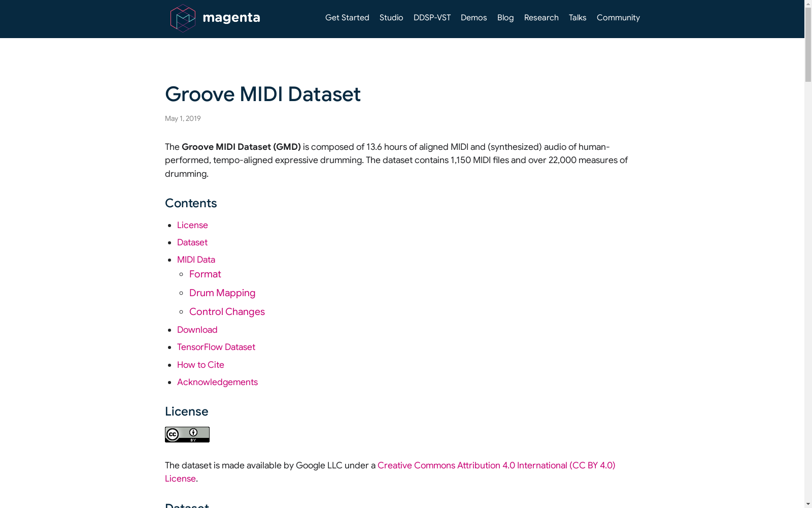This screenshot has width=812, height=508.
Task: Click the May 1, 2019 date text
Action: [x=183, y=118]
